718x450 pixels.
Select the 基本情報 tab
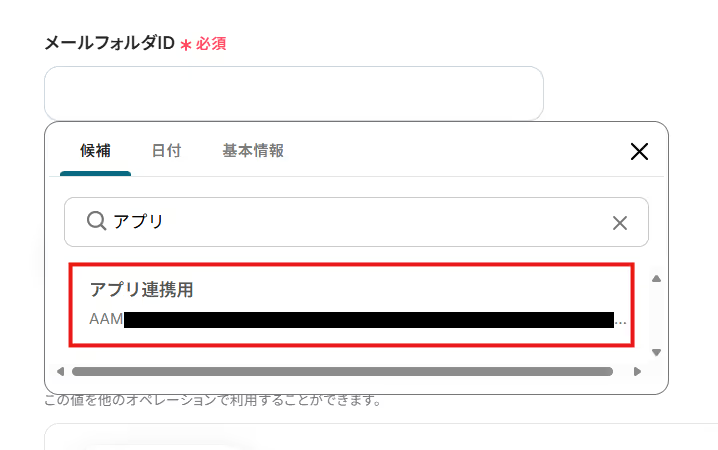pos(253,151)
